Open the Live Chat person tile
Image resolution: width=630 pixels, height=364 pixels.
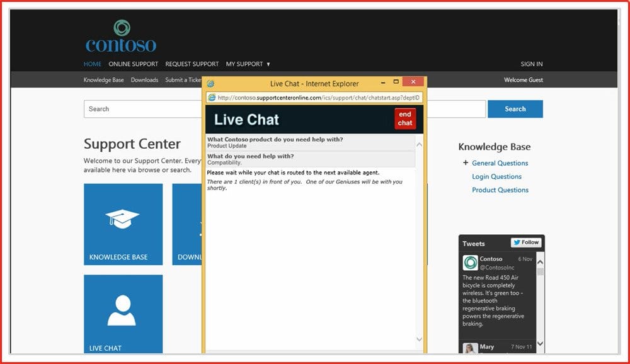tap(123, 314)
